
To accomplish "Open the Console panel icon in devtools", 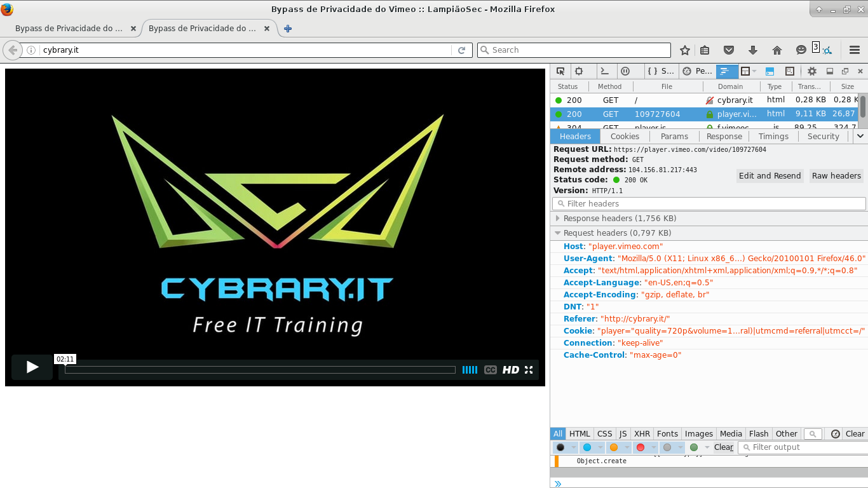I will pyautogui.click(x=605, y=71).
